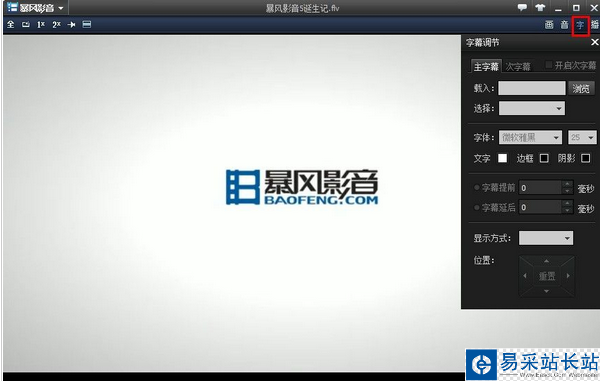Pick the 文字 text color swatch
Viewport: 600px width, 381px height.
(502, 158)
